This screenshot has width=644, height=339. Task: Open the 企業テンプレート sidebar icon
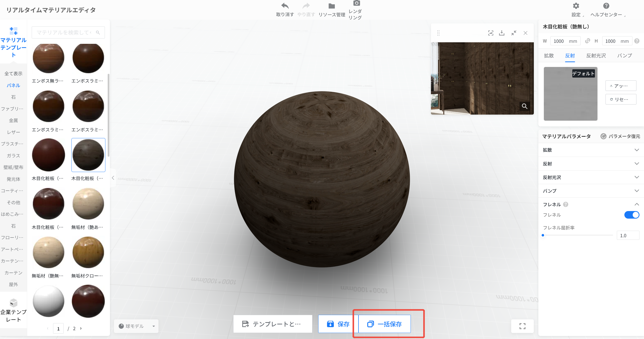pos(14,302)
